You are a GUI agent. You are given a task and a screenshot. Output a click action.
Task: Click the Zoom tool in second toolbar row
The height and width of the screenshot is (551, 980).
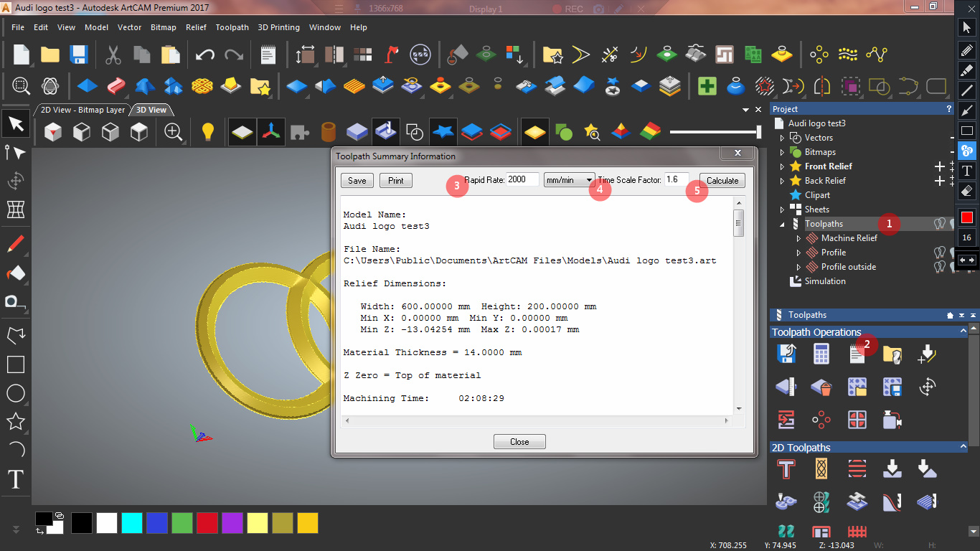pos(21,87)
